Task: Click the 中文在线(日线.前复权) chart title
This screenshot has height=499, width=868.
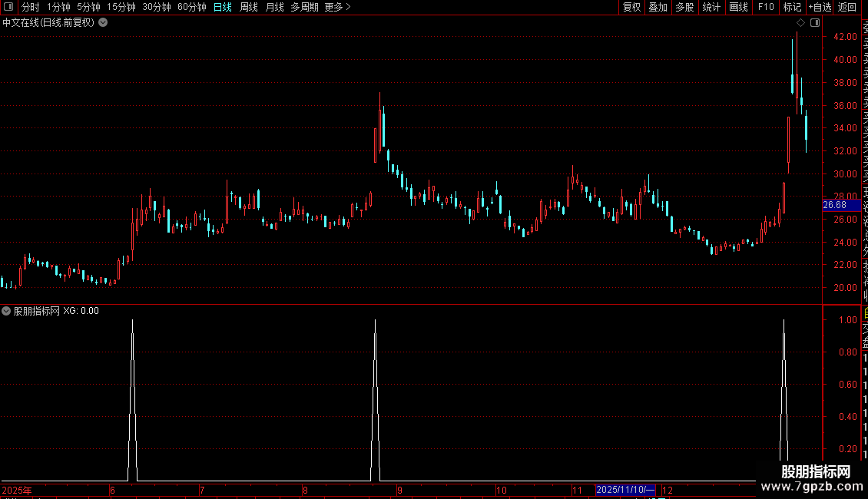Action: [48, 23]
